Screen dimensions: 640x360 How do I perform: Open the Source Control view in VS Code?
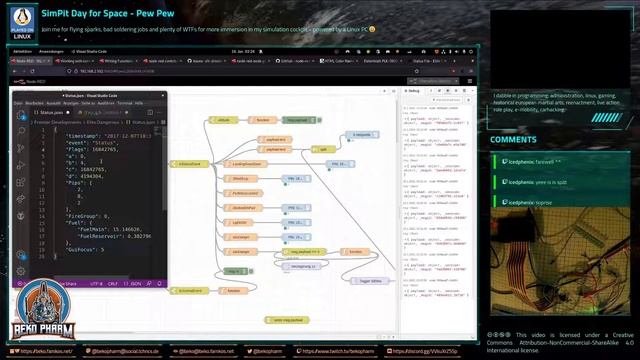(21, 148)
